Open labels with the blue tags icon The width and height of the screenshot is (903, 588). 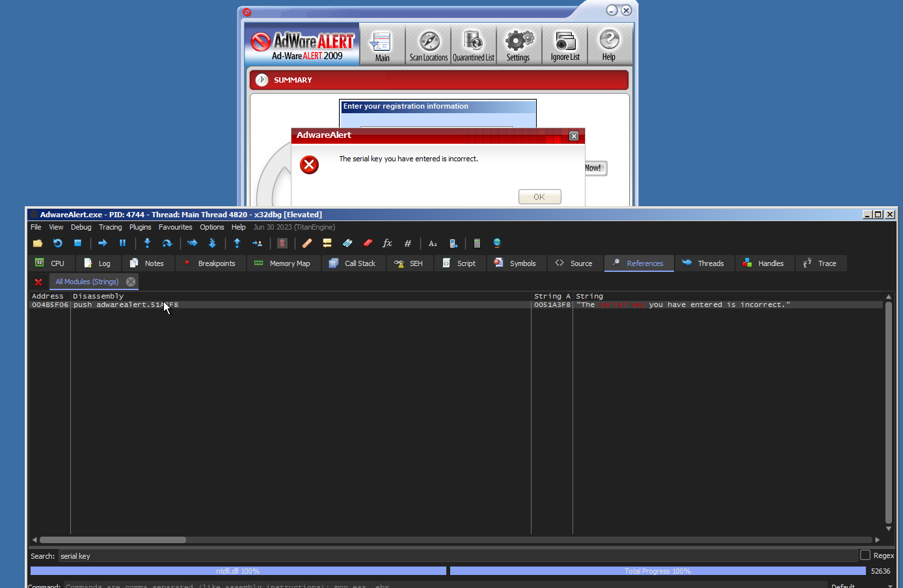tap(347, 243)
